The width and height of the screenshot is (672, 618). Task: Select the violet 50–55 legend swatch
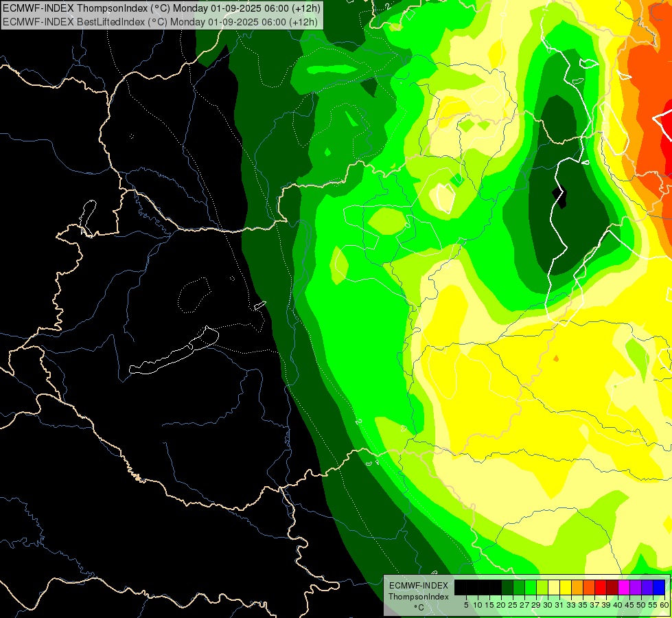click(x=647, y=587)
